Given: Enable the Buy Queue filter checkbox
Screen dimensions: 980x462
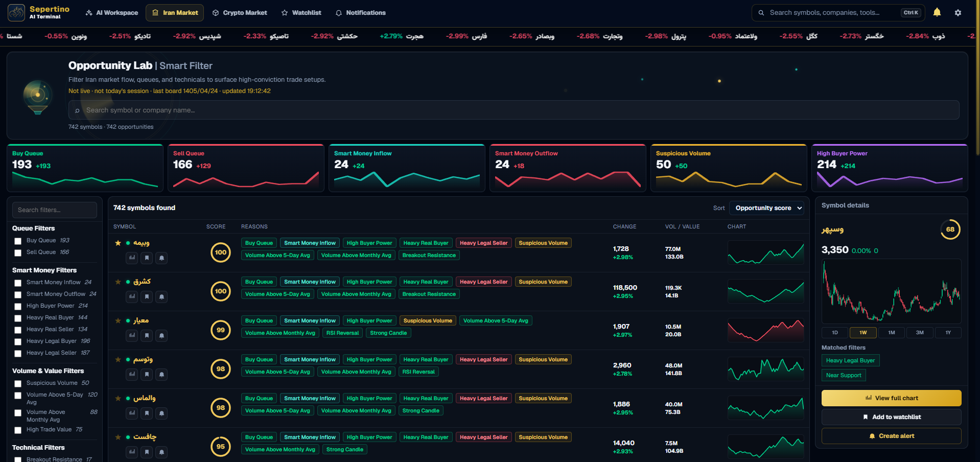Looking at the screenshot, I should tap(18, 241).
